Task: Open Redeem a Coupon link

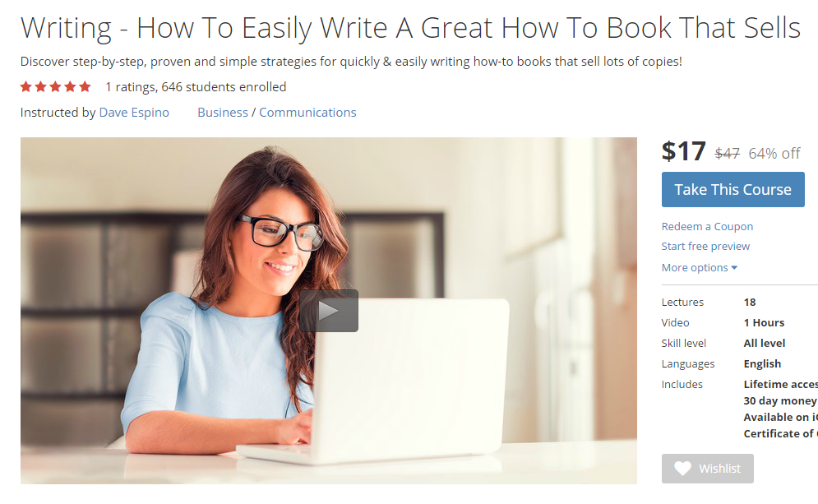Action: [x=707, y=226]
